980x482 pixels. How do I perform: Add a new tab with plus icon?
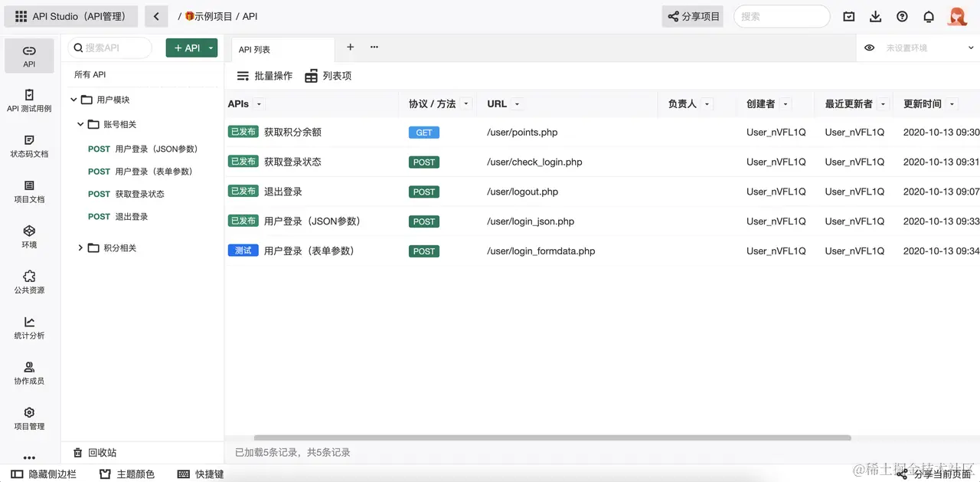coord(350,47)
